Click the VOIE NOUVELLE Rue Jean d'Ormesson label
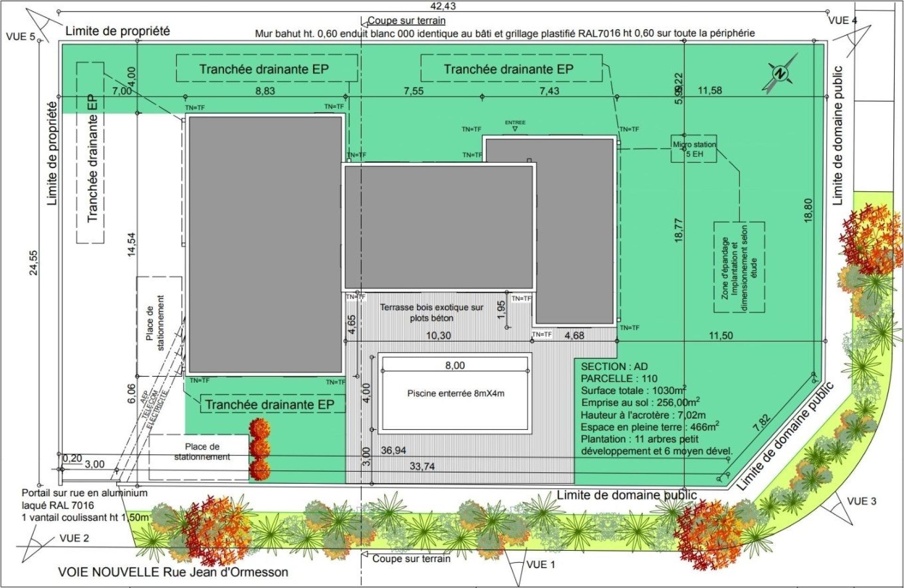The height and width of the screenshot is (588, 904). (173, 572)
